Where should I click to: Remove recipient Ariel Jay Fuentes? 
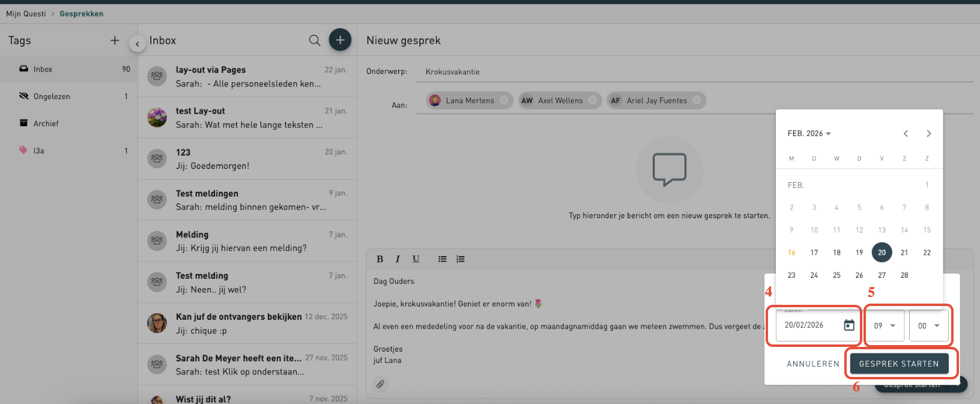(x=697, y=100)
